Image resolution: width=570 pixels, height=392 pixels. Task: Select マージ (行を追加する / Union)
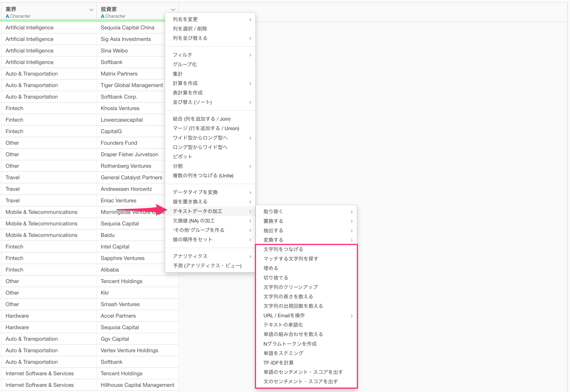click(x=210, y=128)
